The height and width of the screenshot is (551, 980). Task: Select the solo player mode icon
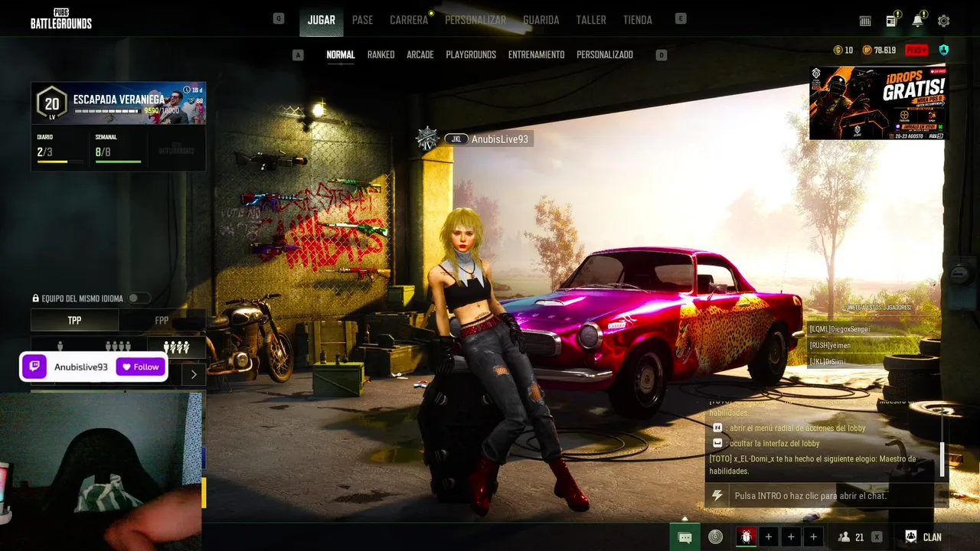(x=60, y=347)
